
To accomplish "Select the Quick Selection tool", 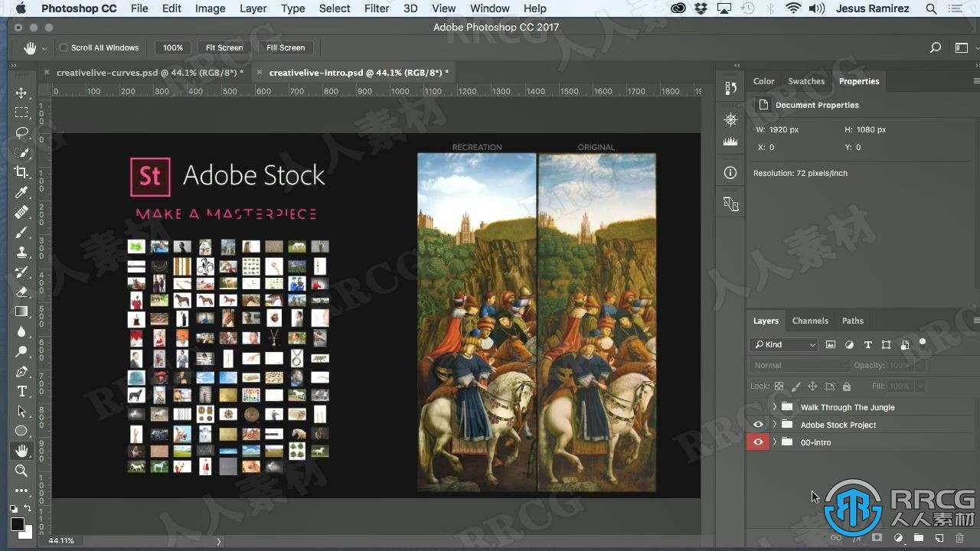I will (x=21, y=152).
